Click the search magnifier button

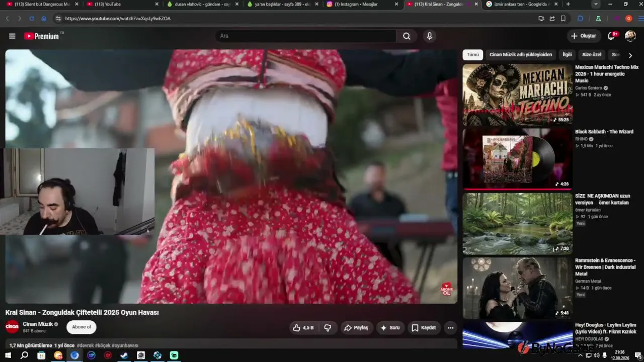coord(407,36)
